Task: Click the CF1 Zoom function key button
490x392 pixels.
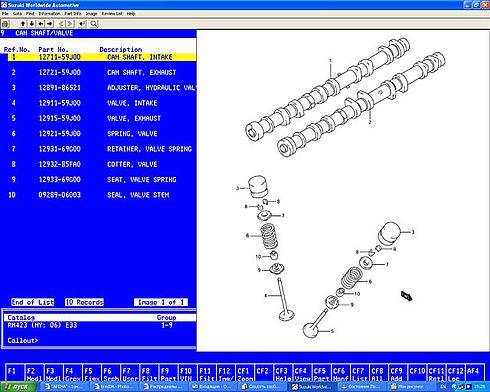Action: 244,374
